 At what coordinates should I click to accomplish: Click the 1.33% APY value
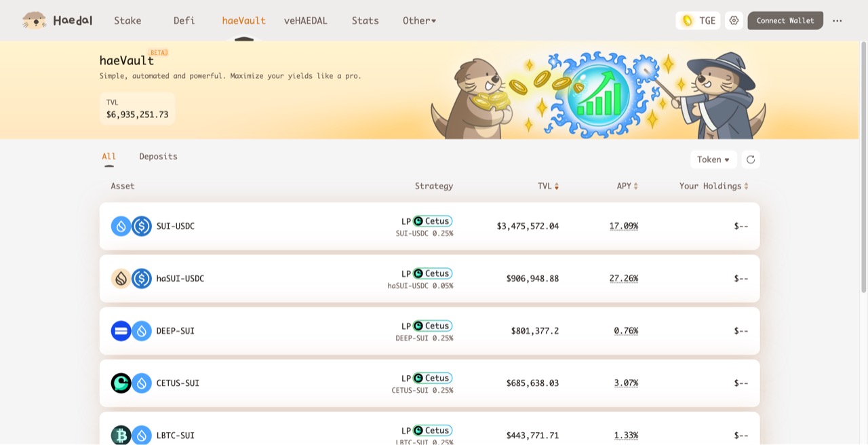[x=626, y=435]
